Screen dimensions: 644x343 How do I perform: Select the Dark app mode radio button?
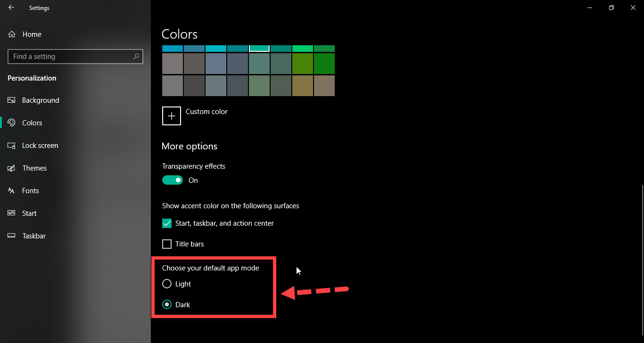coord(167,305)
